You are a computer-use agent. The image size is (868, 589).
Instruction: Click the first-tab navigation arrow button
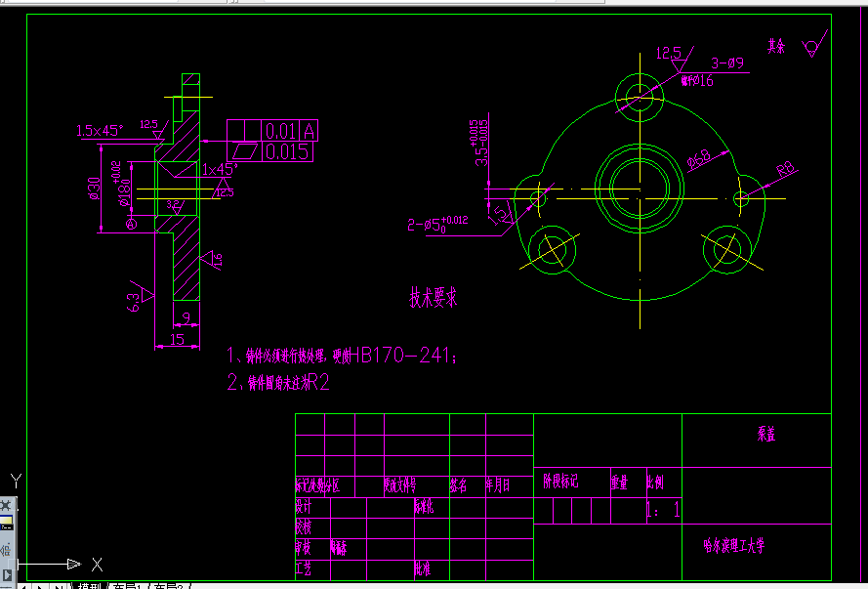click(23, 584)
